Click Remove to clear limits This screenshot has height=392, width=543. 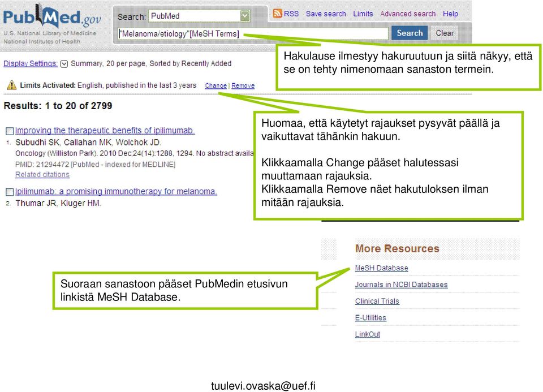[243, 85]
